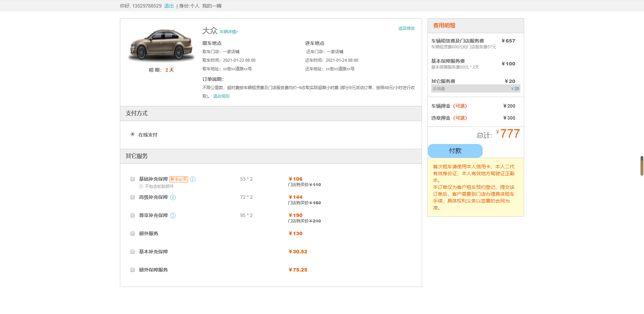This screenshot has width=644, height=314.
Task: Click info icon next to 尊享补充保障
Action: click(x=173, y=216)
